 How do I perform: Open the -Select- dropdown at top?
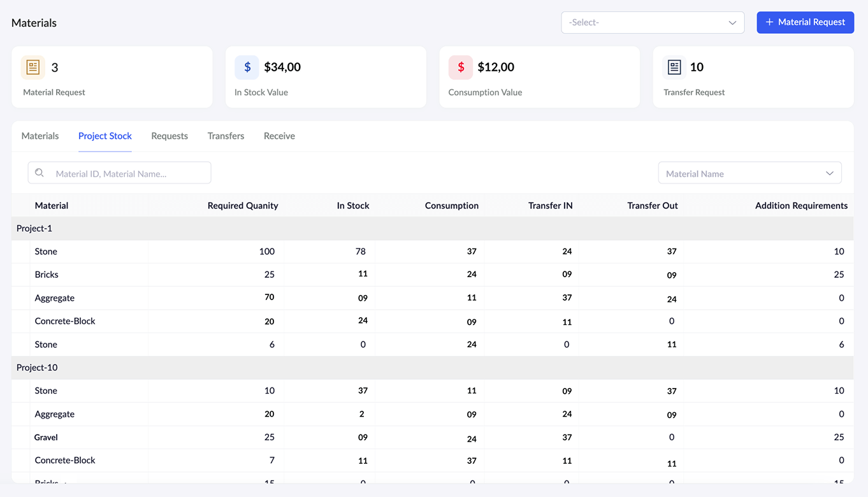click(x=652, y=22)
